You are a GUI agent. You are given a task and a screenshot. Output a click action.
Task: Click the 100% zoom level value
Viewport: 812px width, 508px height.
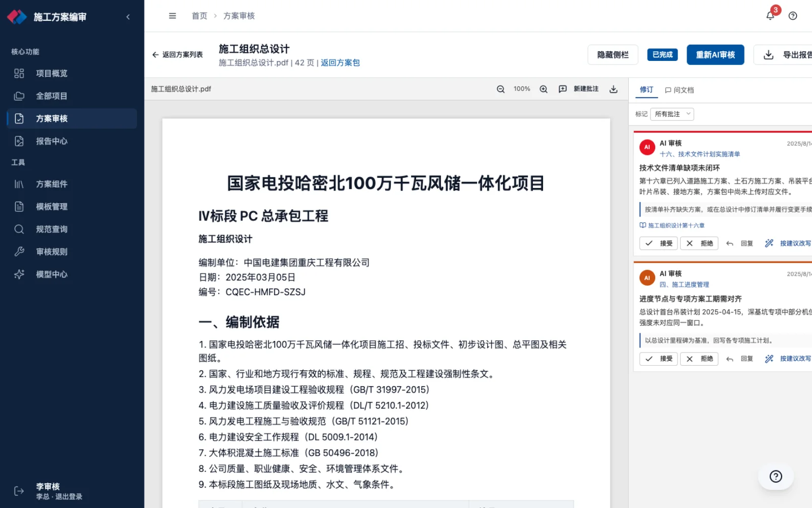click(x=522, y=89)
